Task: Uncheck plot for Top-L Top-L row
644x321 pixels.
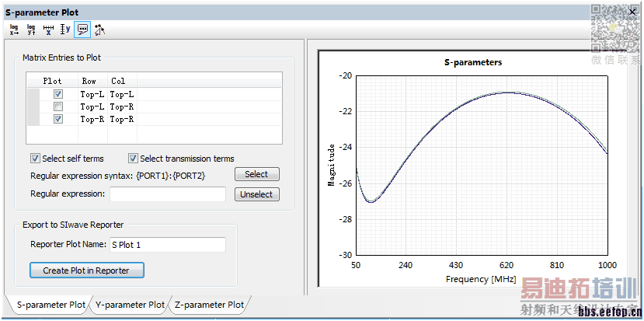Action: [x=58, y=94]
